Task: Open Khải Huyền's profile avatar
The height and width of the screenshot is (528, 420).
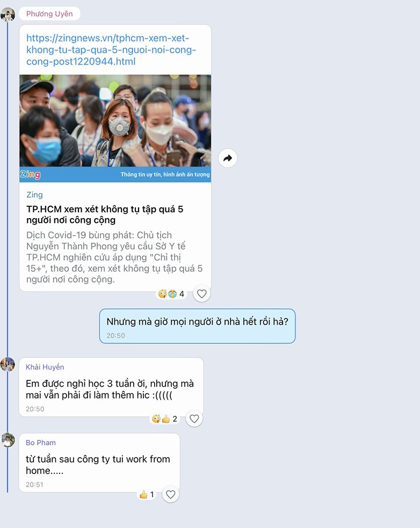Action: pos(8,365)
